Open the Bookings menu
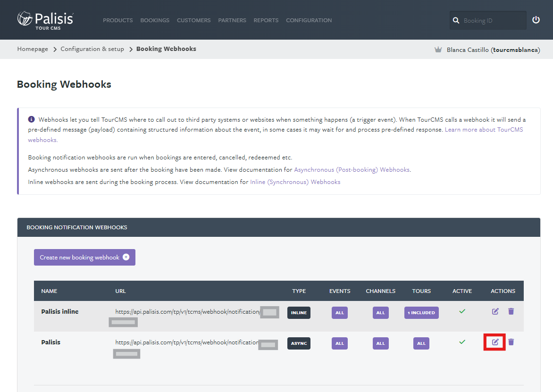This screenshot has height=392, width=553. [x=155, y=20]
